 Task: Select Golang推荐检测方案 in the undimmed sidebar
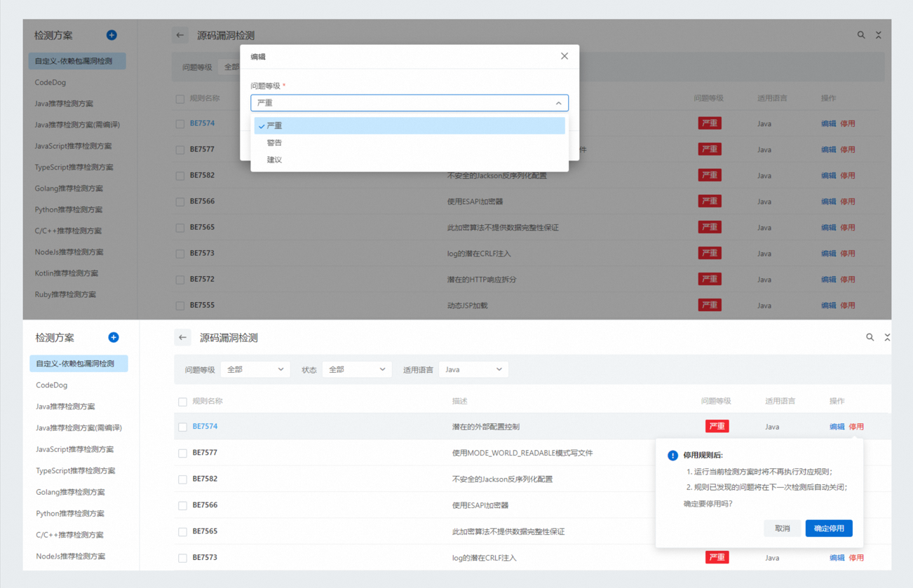click(x=70, y=492)
